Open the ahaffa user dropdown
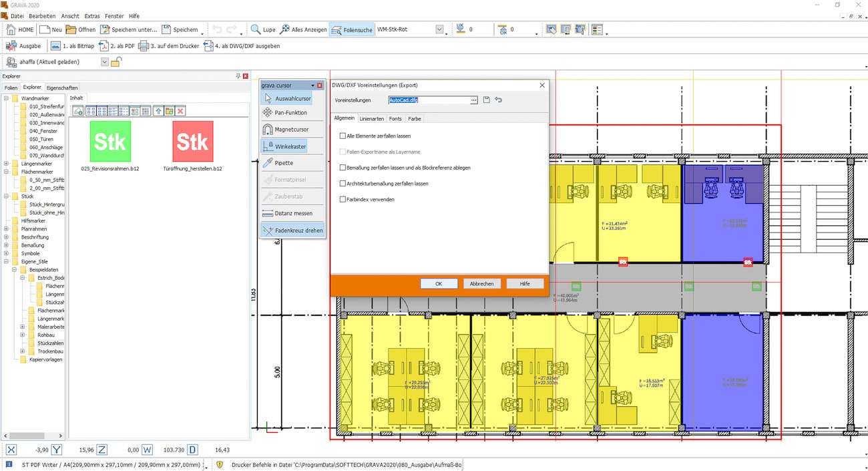Image resolution: width=868 pixels, height=471 pixels. [x=105, y=62]
